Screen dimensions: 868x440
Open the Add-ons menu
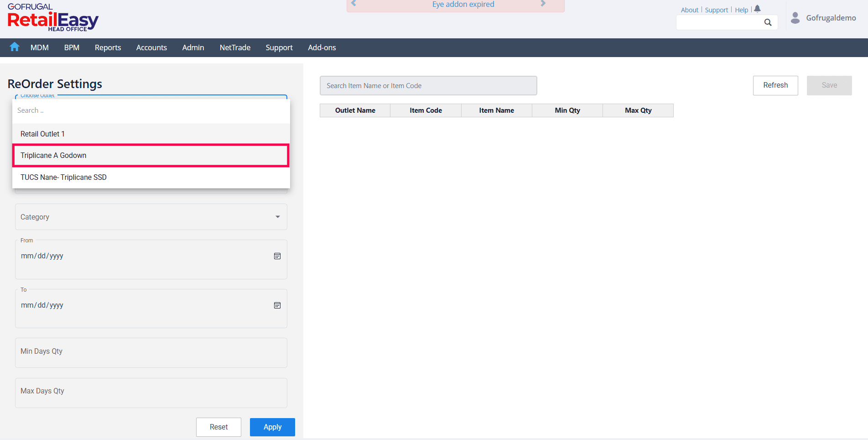pos(322,47)
